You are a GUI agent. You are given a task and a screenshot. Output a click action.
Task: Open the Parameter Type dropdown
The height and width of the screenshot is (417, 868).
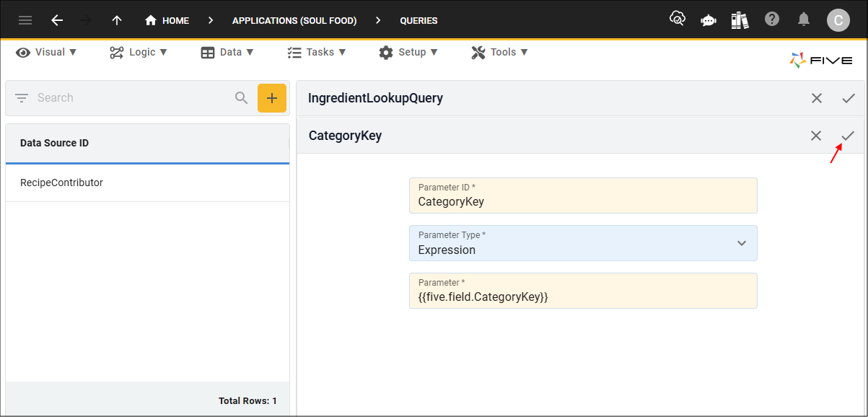tap(583, 243)
